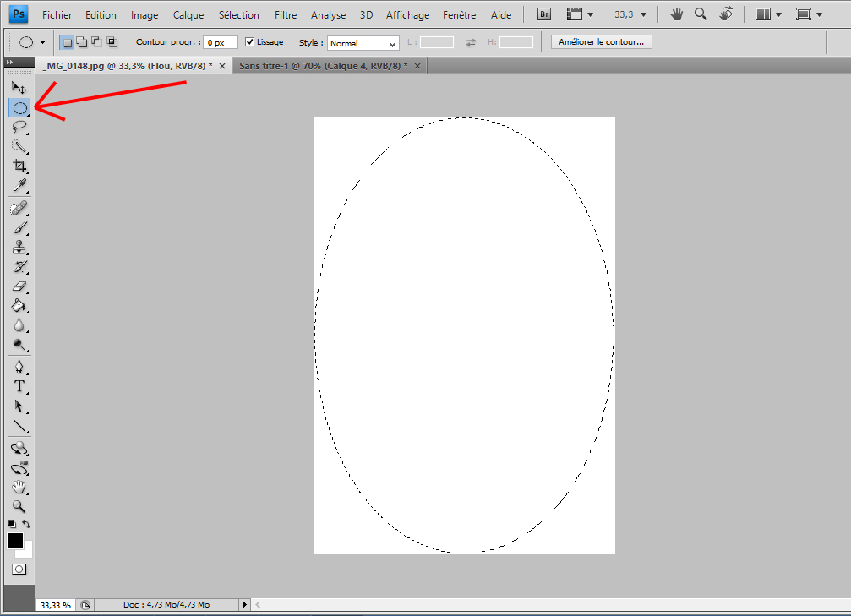Open the Calque menu
851x616 pixels.
[188, 15]
